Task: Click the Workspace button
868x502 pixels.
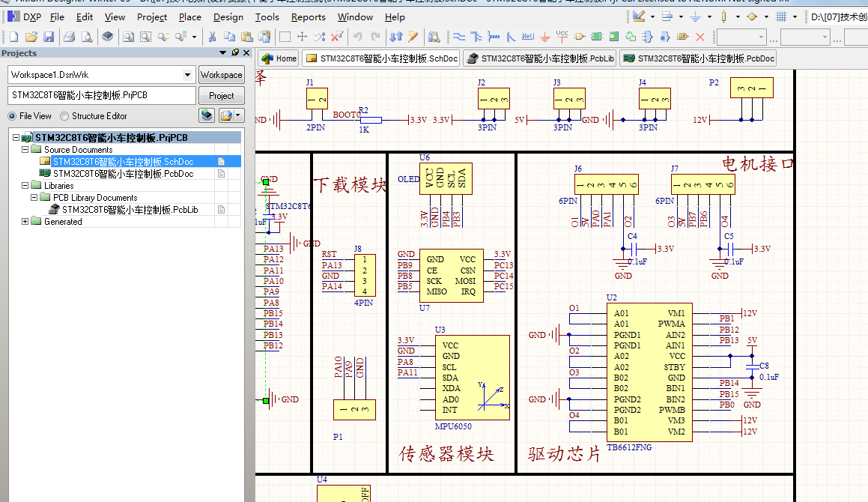Action: click(222, 75)
